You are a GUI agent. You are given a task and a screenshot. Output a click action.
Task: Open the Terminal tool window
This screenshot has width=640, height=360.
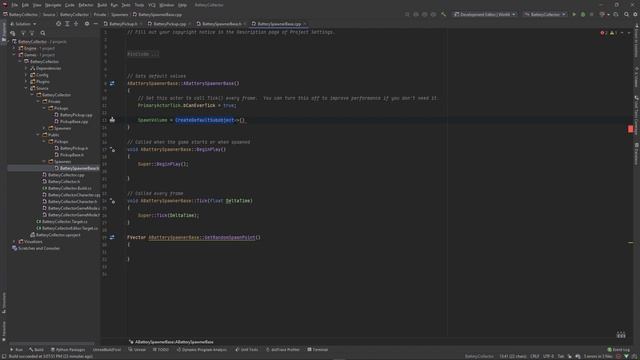point(318,350)
